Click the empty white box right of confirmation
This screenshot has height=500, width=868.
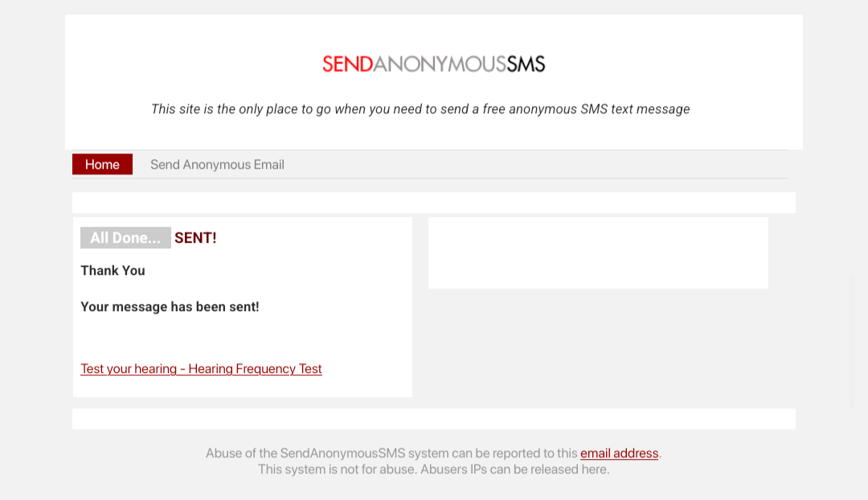pos(598,252)
